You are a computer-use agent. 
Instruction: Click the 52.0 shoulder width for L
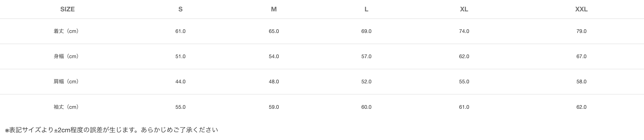tap(366, 82)
